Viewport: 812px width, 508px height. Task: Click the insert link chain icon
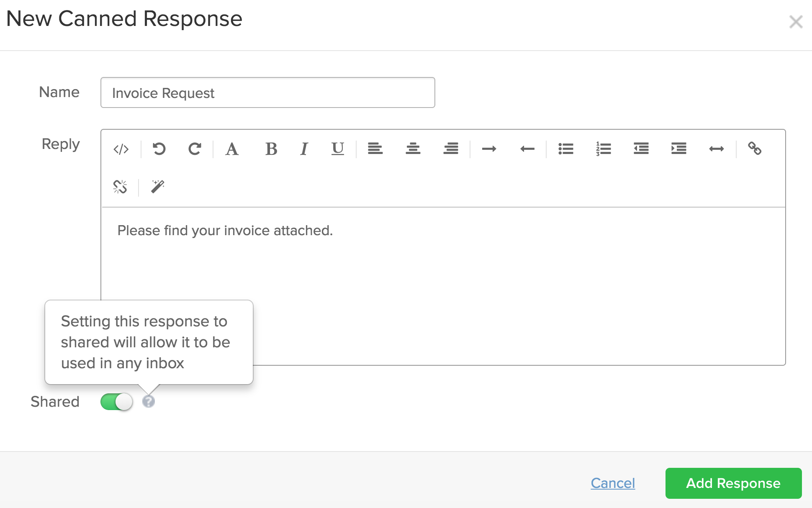click(755, 149)
